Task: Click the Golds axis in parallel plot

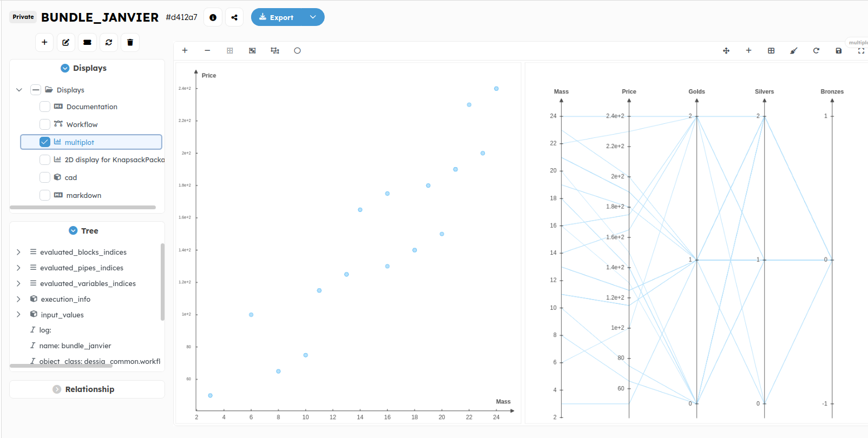Action: pyautogui.click(x=696, y=258)
